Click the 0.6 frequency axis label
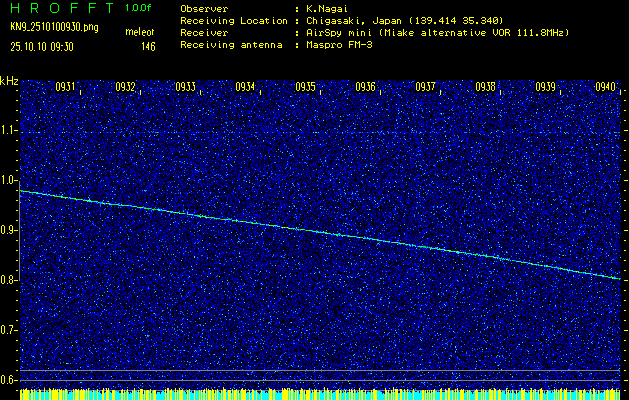The width and height of the screenshot is (629, 400). 9,379
